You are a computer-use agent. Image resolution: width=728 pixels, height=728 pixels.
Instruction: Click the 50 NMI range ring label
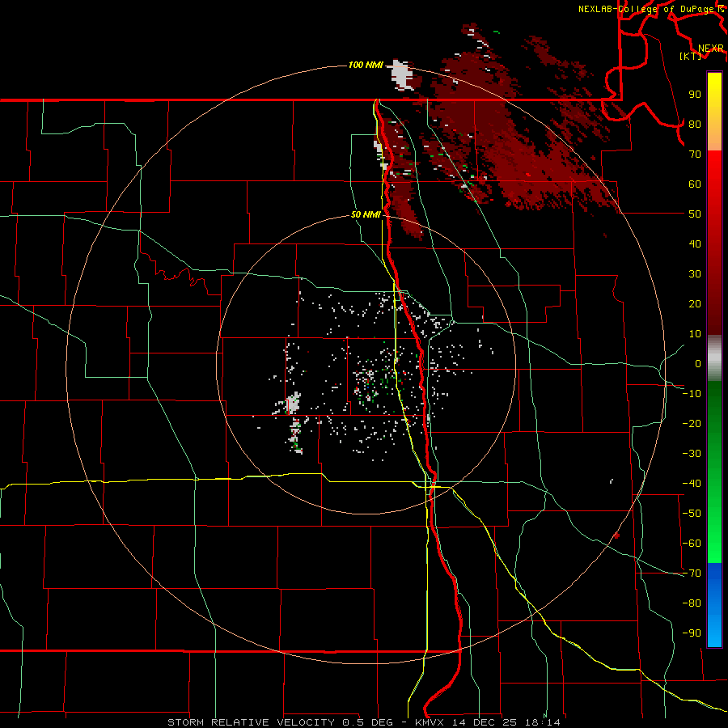click(366, 214)
